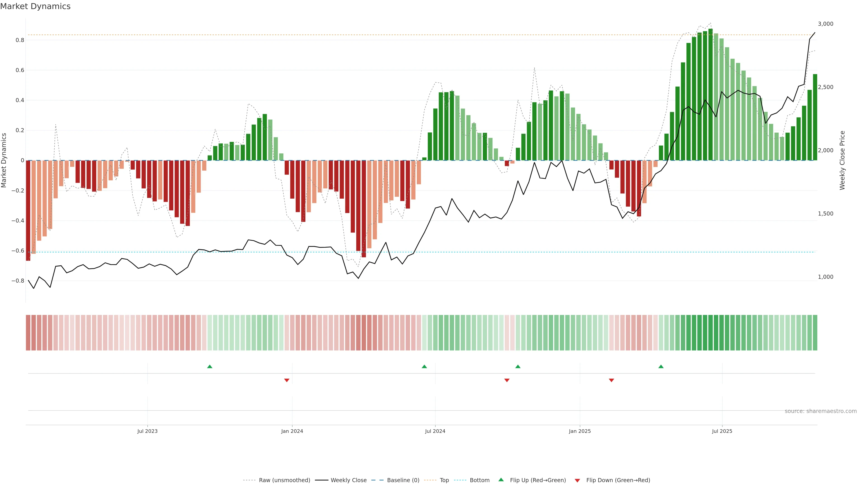868x488 pixels.
Task: Click the Market Dynamics chart title
Action: 35,6
